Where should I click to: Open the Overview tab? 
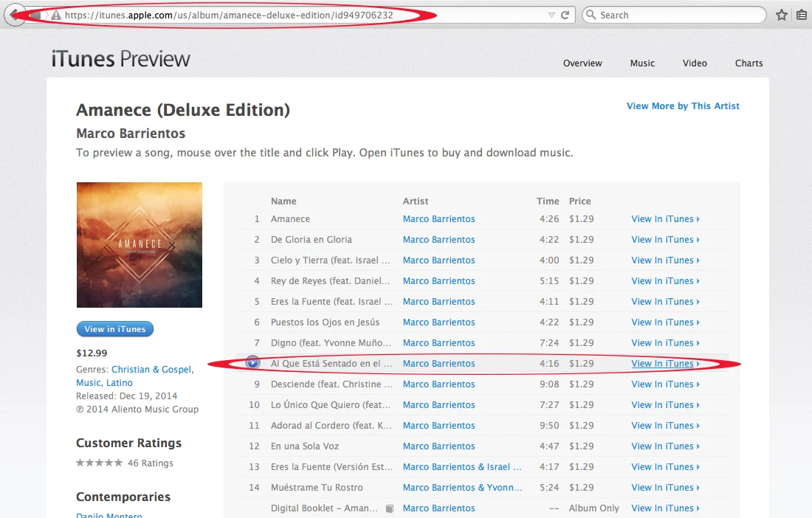tap(582, 63)
